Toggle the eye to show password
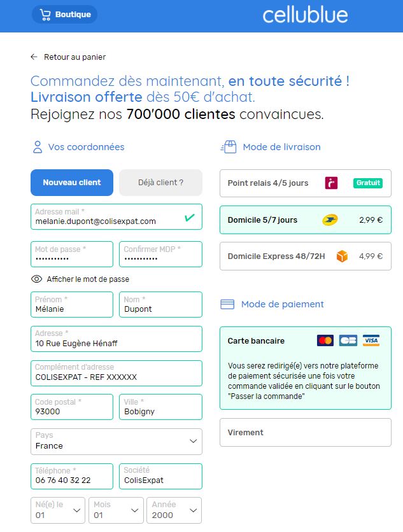The width and height of the screenshot is (403, 532). point(37,279)
